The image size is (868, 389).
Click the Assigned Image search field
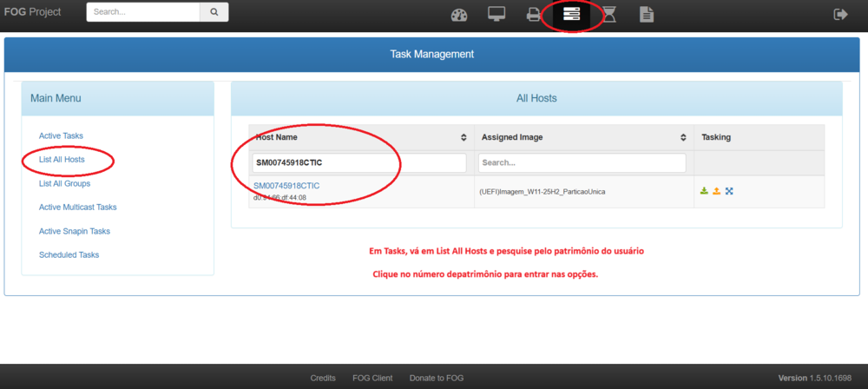(x=583, y=162)
